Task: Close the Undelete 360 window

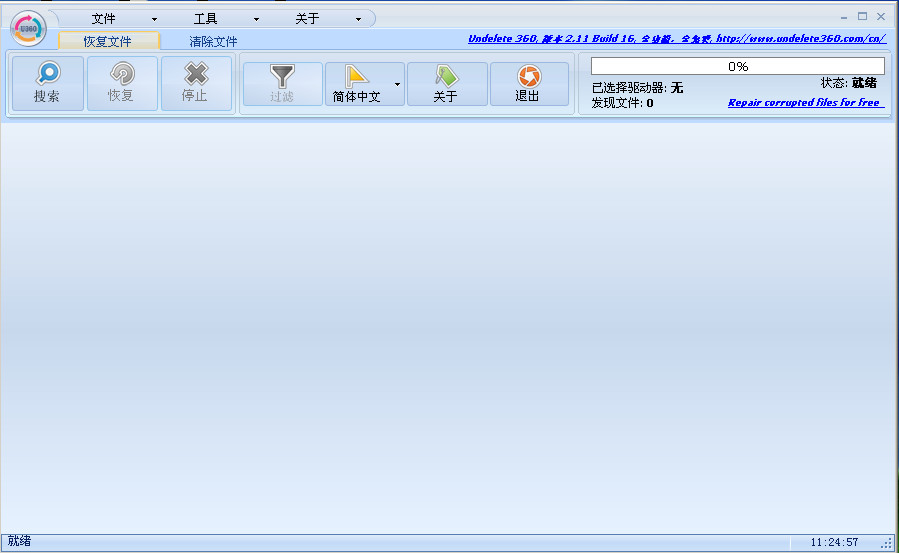Action: pos(881,17)
